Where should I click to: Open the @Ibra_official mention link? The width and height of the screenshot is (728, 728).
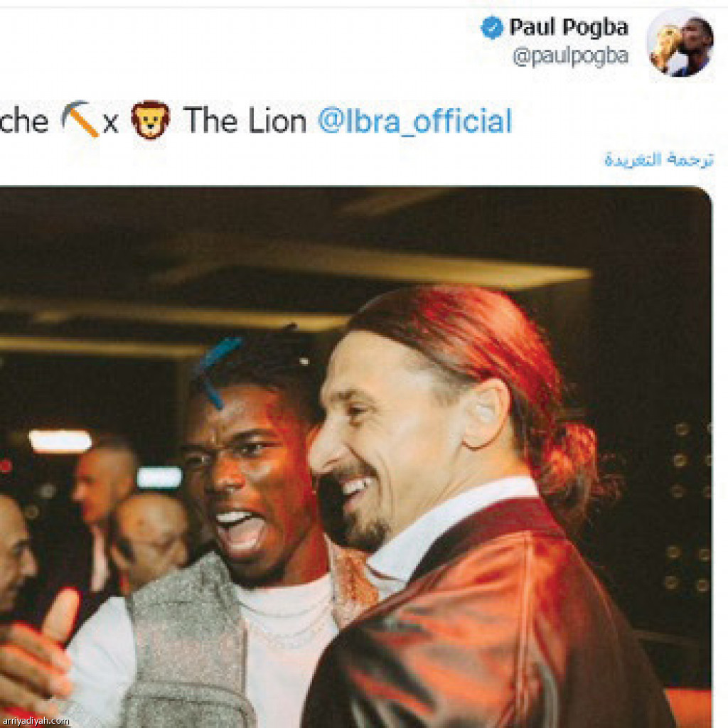[x=414, y=121]
